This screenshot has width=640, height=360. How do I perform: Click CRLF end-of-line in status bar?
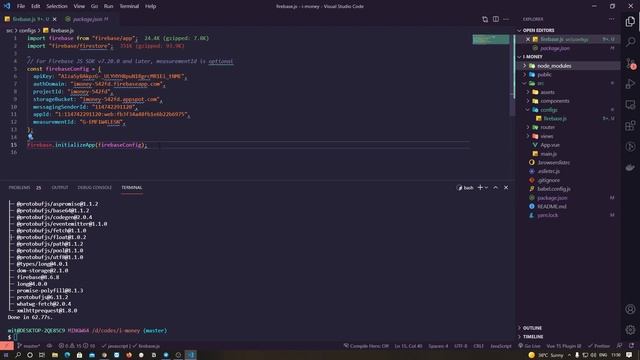[x=478, y=346]
